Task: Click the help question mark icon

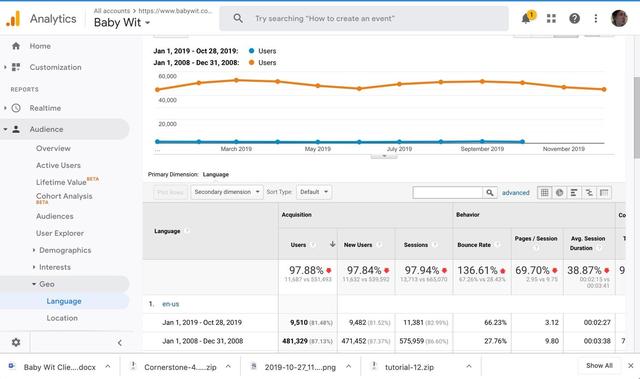Action: [574, 18]
